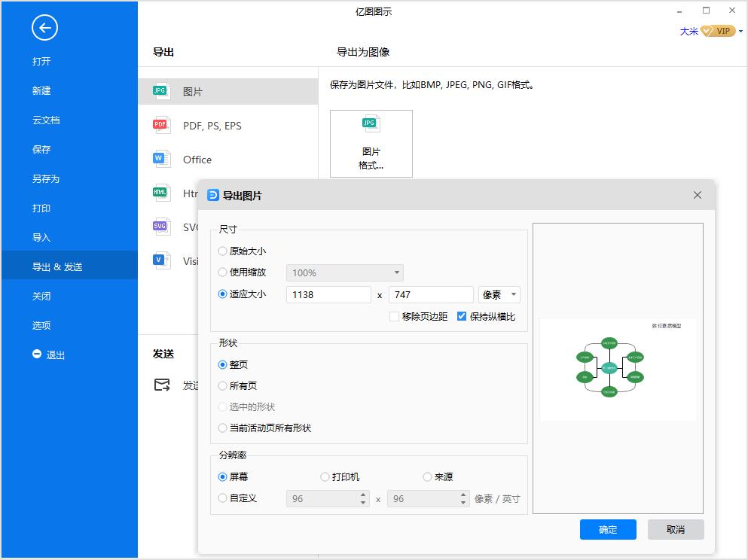
Task: Uncheck 保持纵横比 in the export dialog
Action: coord(462,316)
